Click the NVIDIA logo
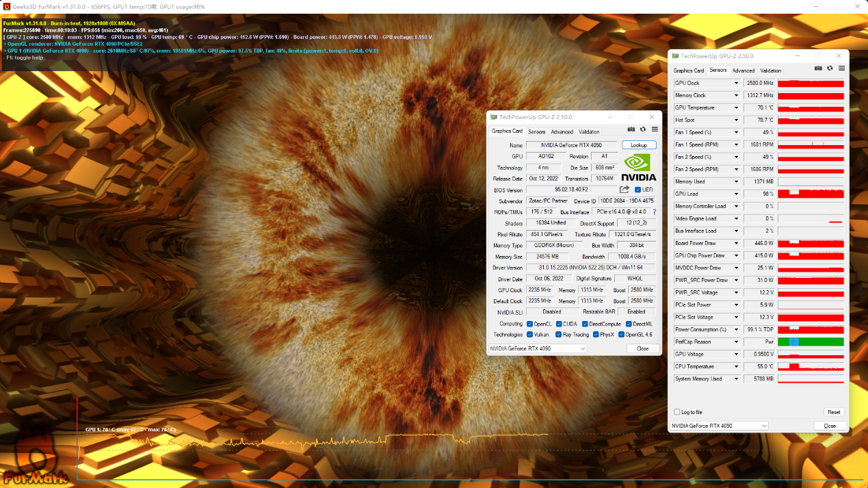The image size is (868, 488). (638, 166)
